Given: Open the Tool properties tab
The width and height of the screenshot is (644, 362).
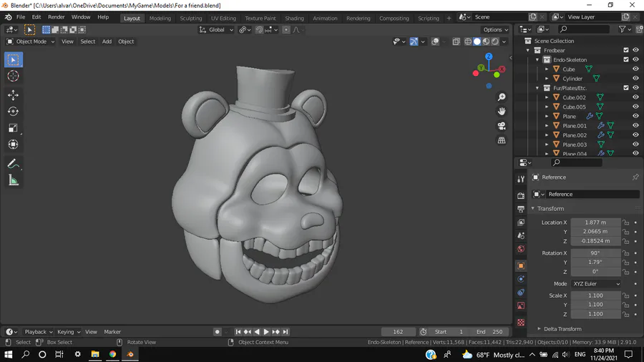Looking at the screenshot, I should click(521, 179).
